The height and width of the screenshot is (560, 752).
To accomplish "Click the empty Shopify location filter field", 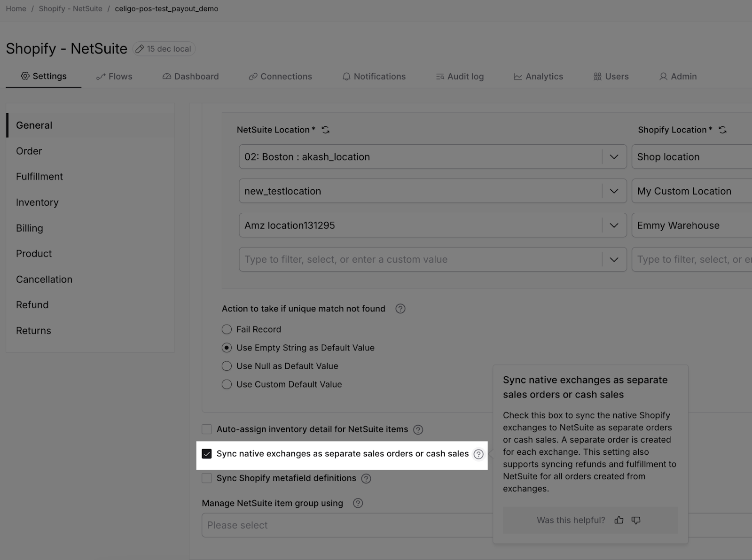I will tap(692, 259).
